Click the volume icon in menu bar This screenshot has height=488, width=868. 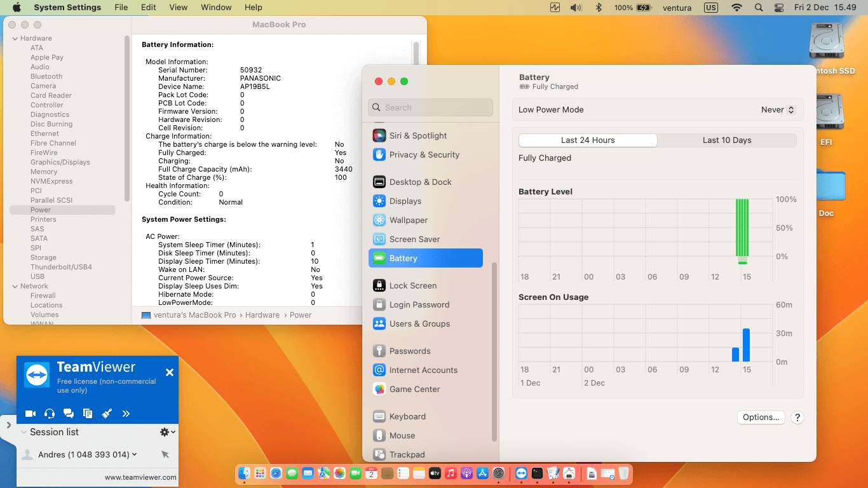[576, 8]
